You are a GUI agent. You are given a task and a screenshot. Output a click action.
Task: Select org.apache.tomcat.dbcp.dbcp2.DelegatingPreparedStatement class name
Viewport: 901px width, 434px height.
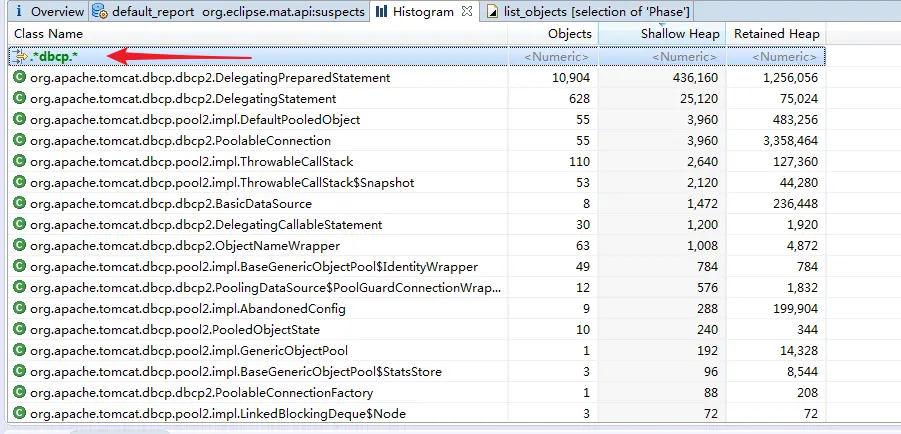(x=210, y=78)
